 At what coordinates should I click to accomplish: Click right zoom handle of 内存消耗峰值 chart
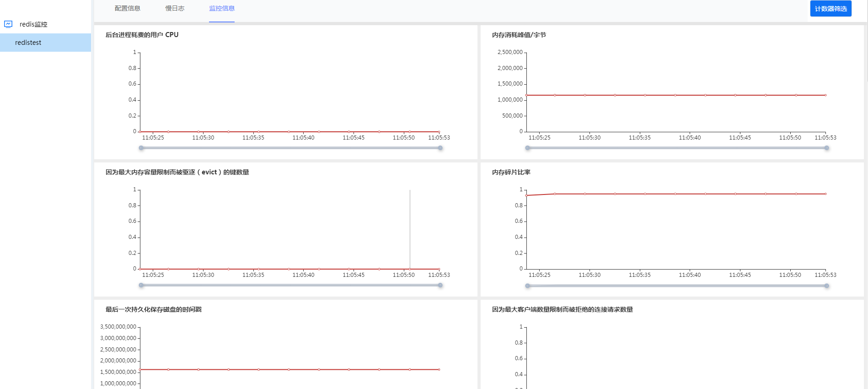coord(827,148)
